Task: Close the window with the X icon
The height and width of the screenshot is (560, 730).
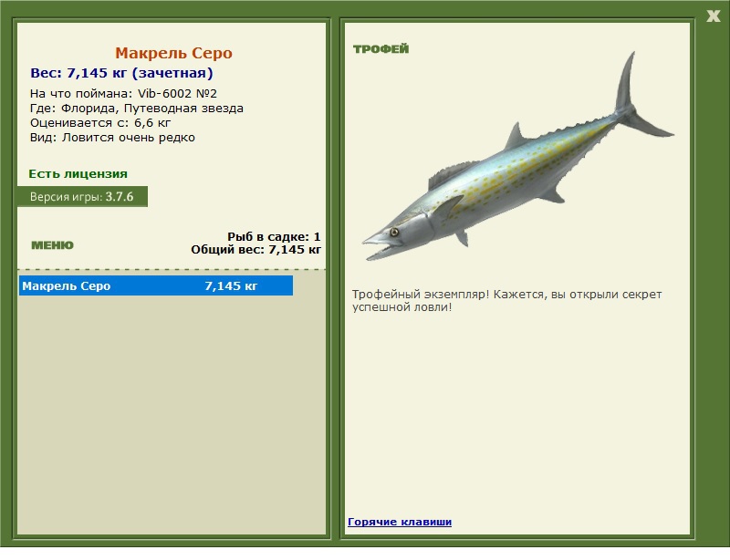Action: tap(713, 16)
